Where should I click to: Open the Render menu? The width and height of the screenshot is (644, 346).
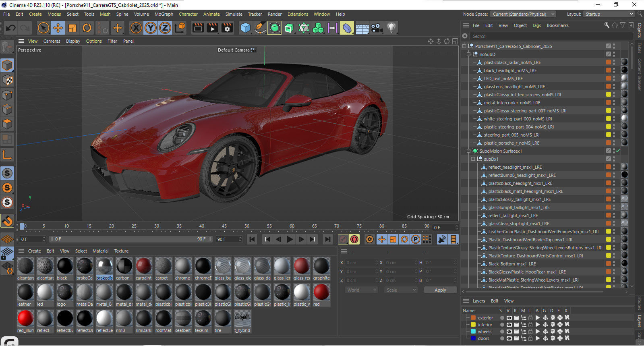pos(275,14)
